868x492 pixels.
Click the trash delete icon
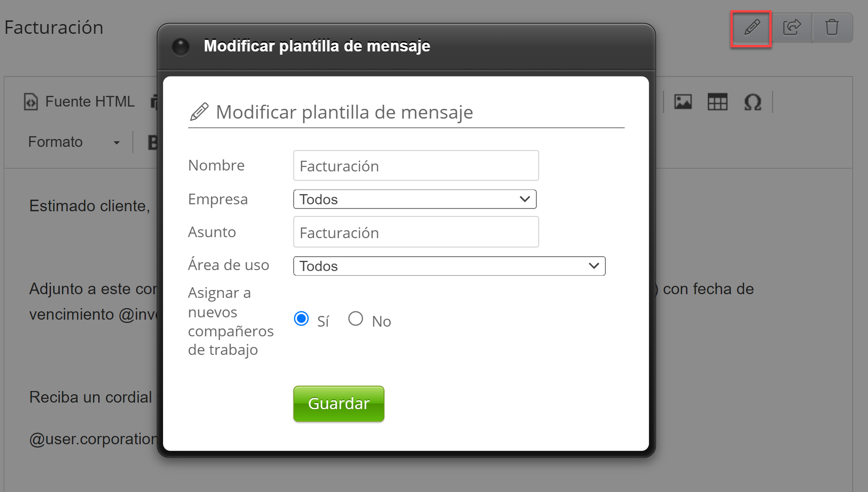point(832,28)
